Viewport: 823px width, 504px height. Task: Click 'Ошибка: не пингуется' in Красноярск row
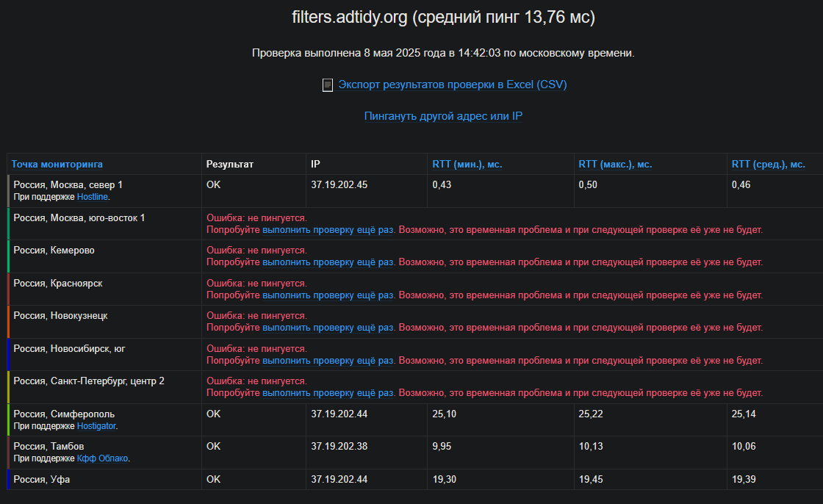(x=256, y=284)
